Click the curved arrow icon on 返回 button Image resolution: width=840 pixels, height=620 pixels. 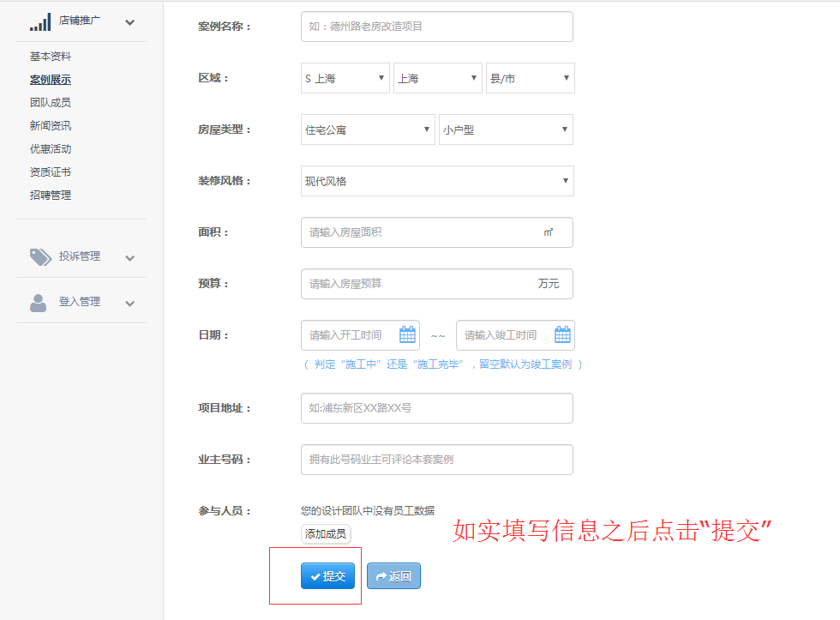[x=380, y=575]
